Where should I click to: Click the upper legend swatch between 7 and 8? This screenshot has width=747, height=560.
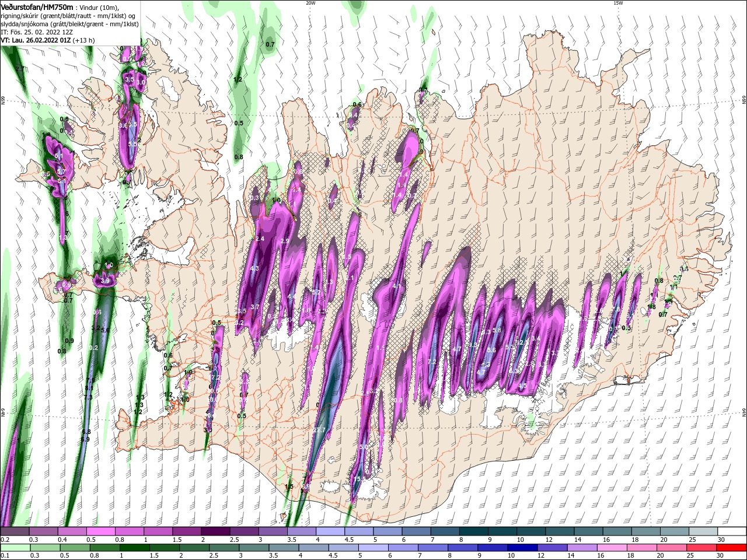point(444,531)
